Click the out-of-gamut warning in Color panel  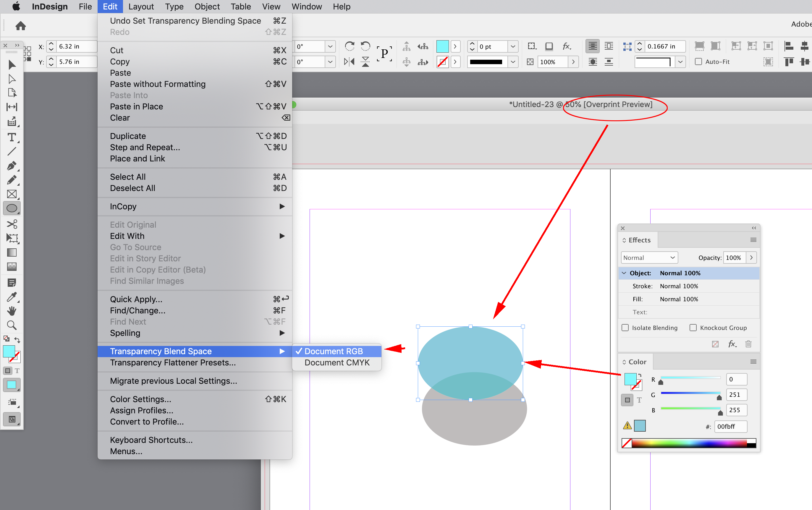click(627, 426)
